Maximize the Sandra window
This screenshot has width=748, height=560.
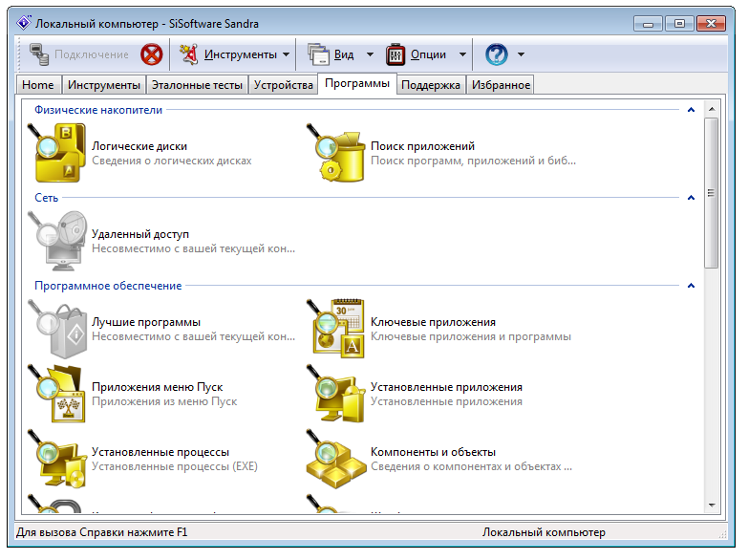point(679,23)
